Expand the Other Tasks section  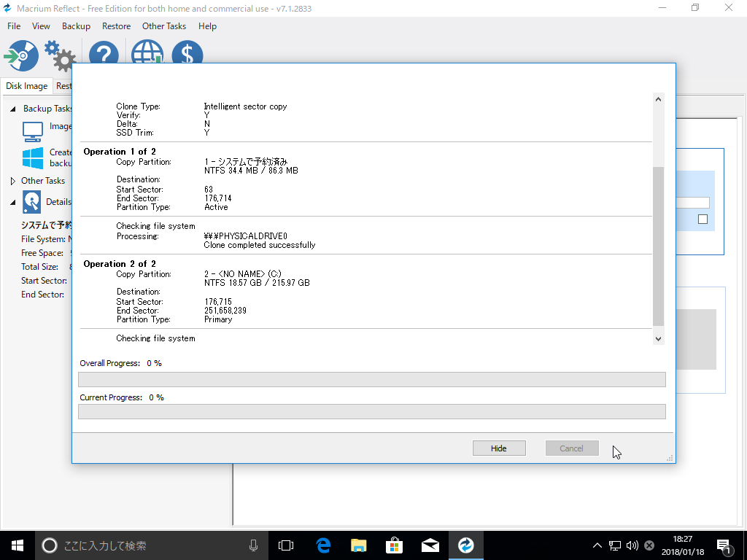(x=13, y=181)
